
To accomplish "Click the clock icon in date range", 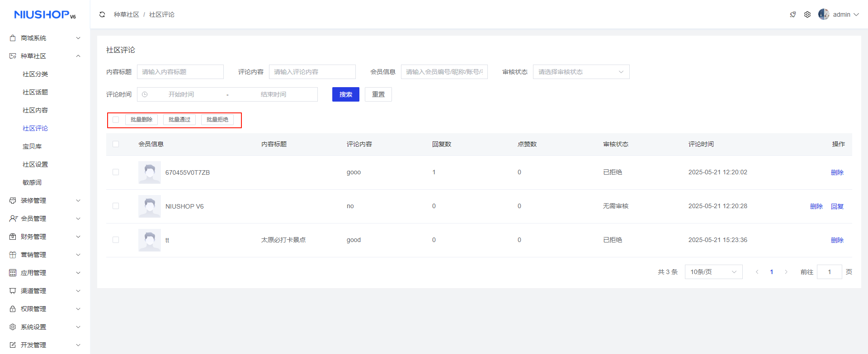I will (145, 94).
